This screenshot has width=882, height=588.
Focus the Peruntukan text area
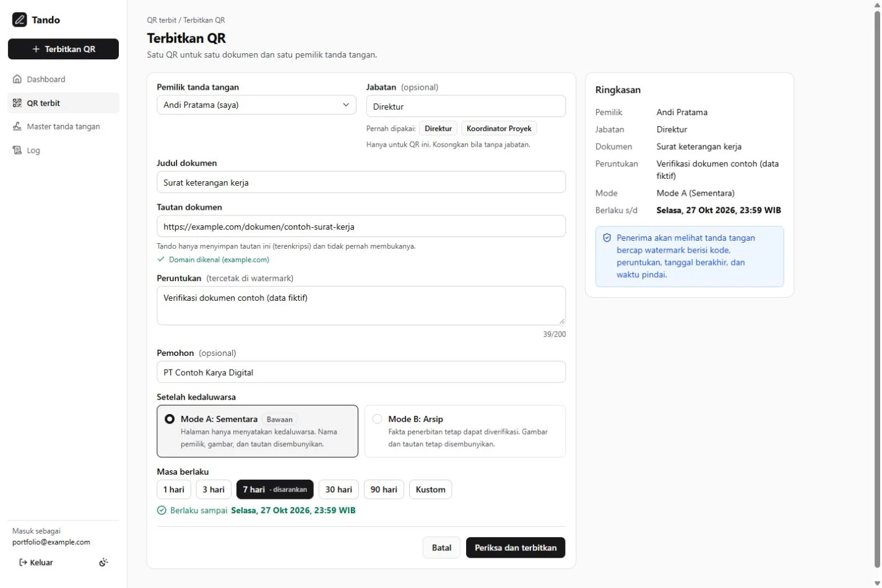361,306
